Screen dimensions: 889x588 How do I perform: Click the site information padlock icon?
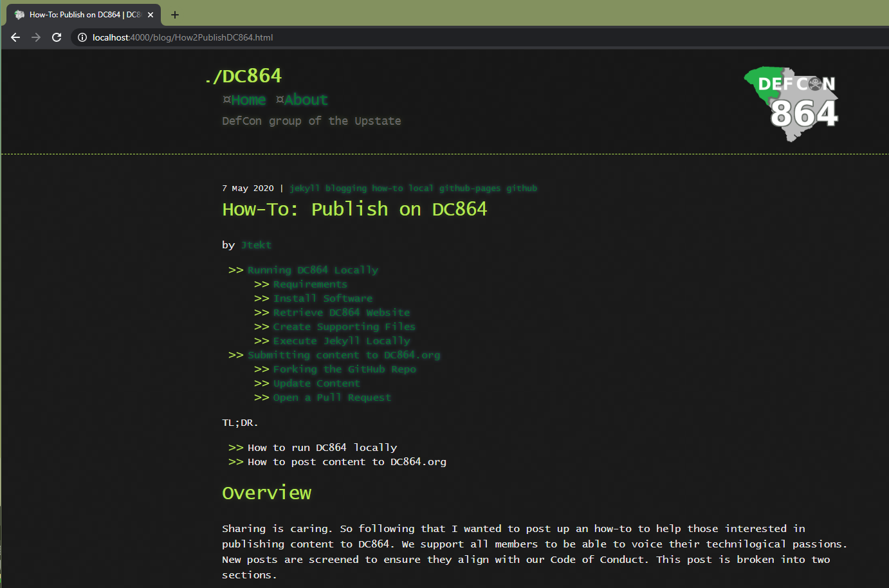tap(82, 37)
